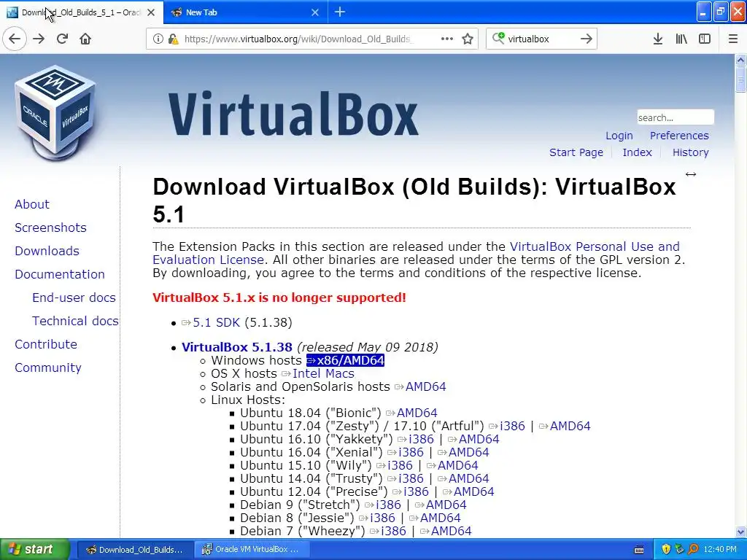747x560 pixels.
Task: Go to Start Page link
Action: click(576, 152)
